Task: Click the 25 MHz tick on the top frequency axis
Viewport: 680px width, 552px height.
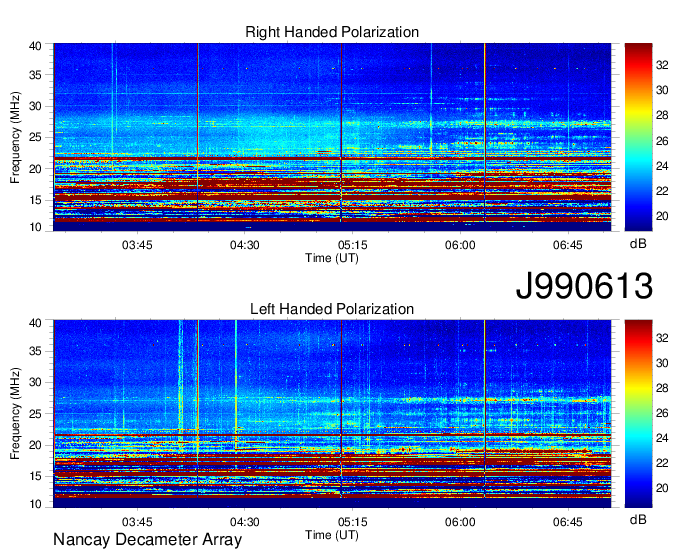Action: pyautogui.click(x=36, y=137)
